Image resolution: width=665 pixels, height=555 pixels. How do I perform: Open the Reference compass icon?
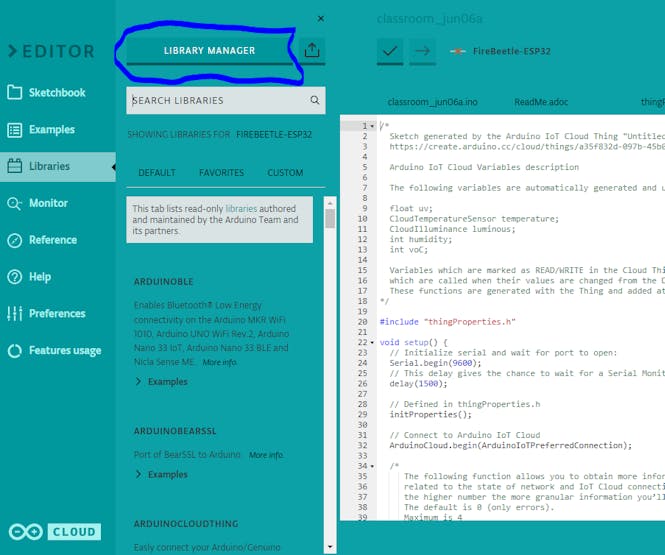(15, 240)
